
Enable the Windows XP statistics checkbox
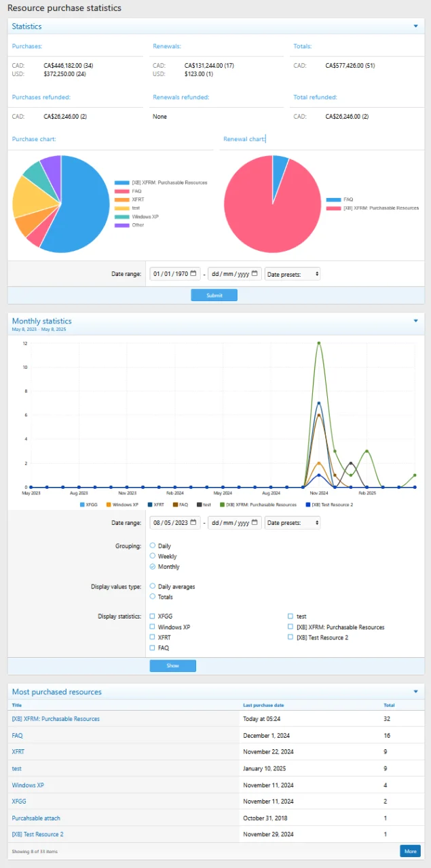(153, 627)
